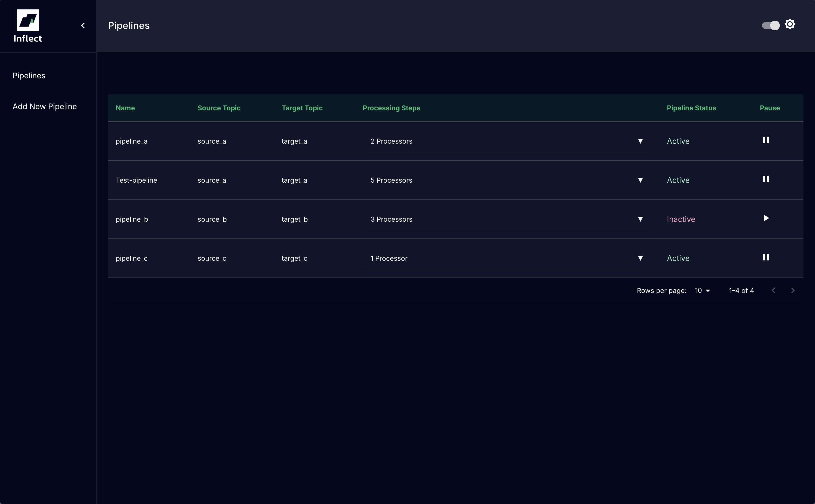Image resolution: width=815 pixels, height=504 pixels.
Task: Go to the next table page
Action: coord(793,291)
